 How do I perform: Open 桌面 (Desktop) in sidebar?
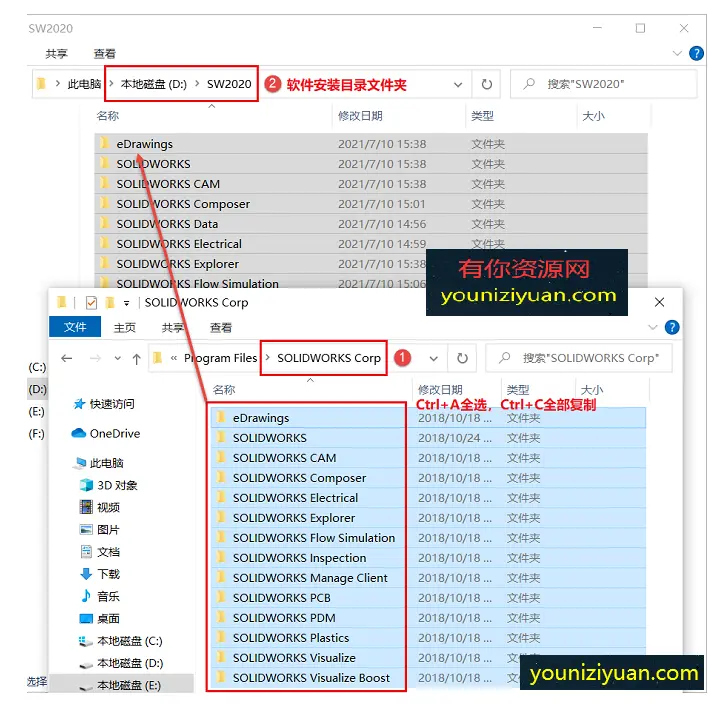(x=100, y=619)
